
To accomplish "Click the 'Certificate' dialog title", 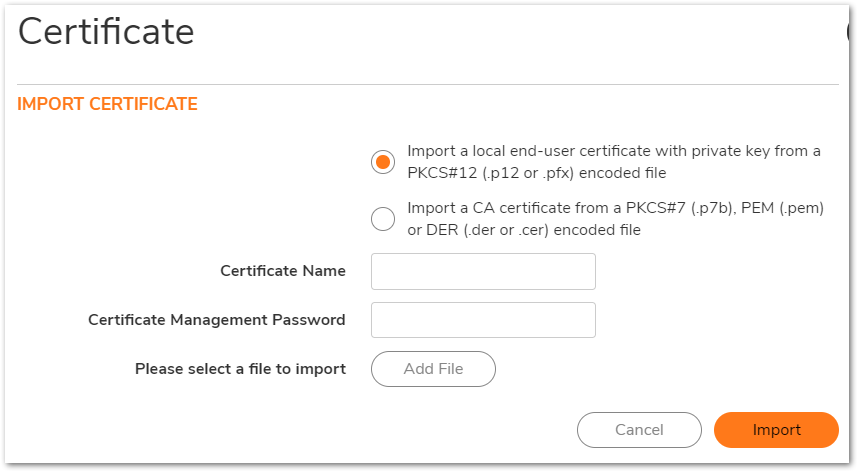I will coord(106,32).
